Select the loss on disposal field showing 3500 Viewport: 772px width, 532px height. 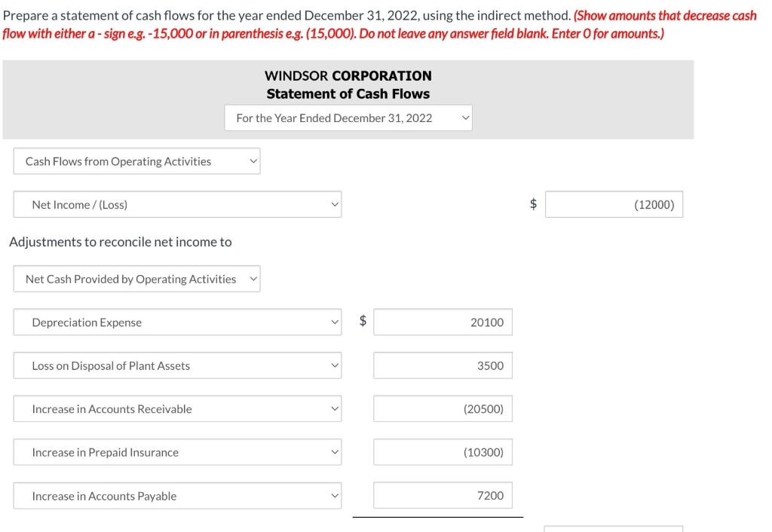tap(443, 365)
